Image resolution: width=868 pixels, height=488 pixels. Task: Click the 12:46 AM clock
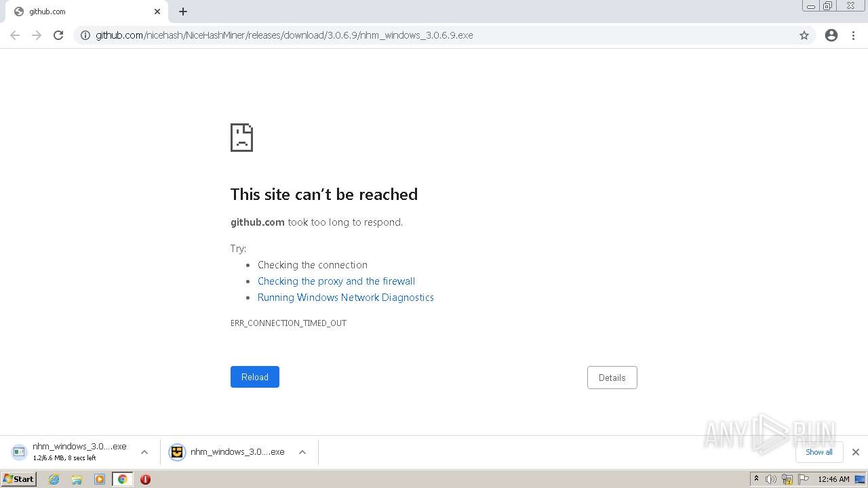point(833,479)
